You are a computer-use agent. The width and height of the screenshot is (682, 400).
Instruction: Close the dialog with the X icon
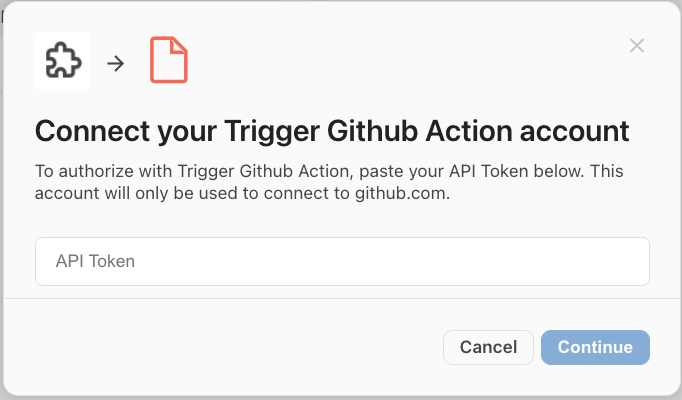click(637, 45)
